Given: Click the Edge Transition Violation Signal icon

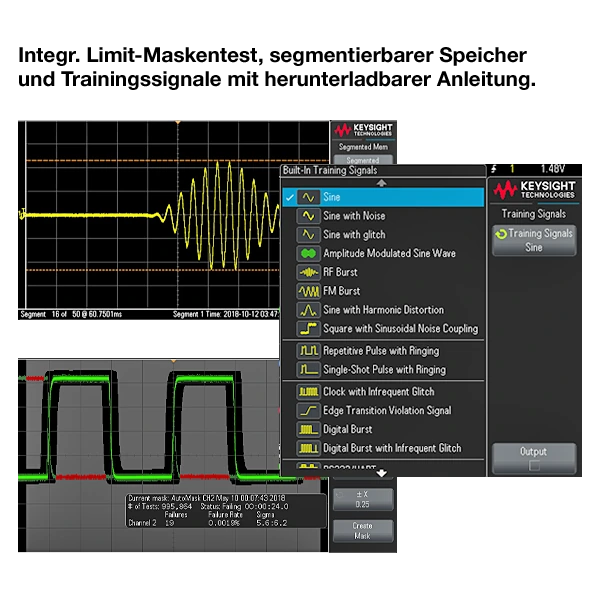Looking at the screenshot, I should click(x=307, y=411).
